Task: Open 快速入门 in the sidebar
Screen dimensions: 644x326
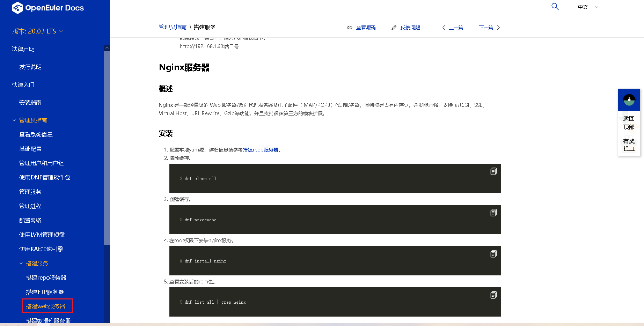Action: point(23,85)
